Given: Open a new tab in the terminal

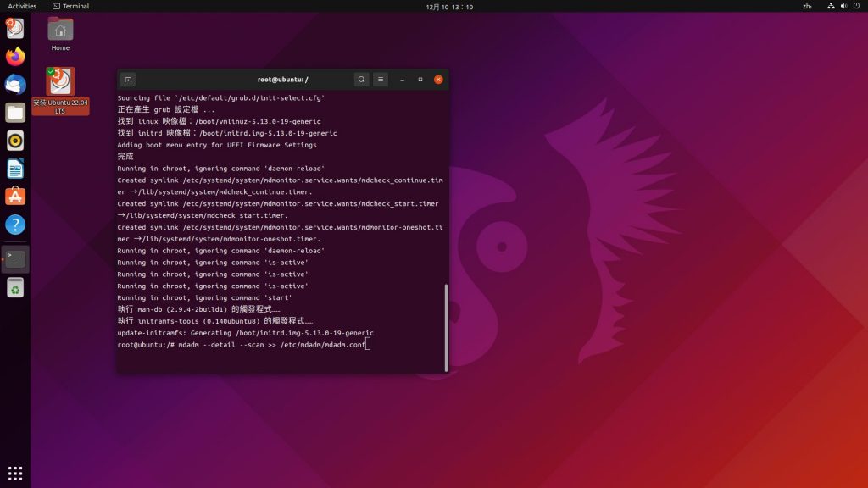Looking at the screenshot, I should click(x=128, y=80).
